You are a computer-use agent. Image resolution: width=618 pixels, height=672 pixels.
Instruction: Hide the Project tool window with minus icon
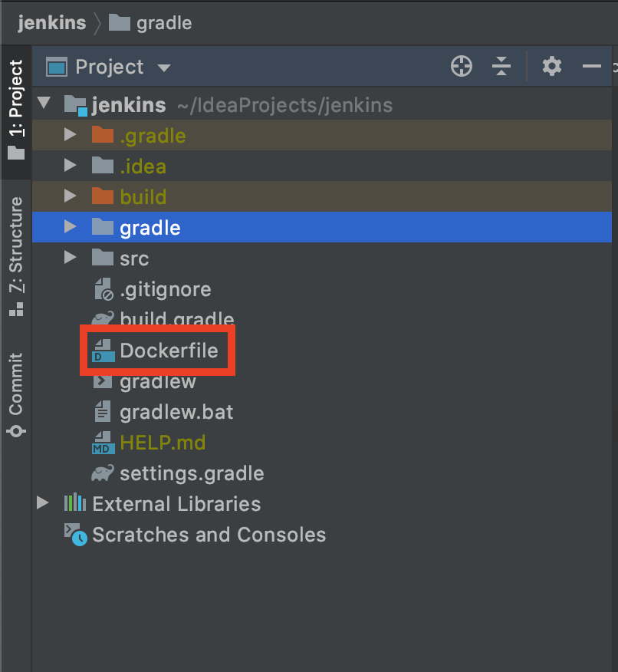click(x=591, y=67)
